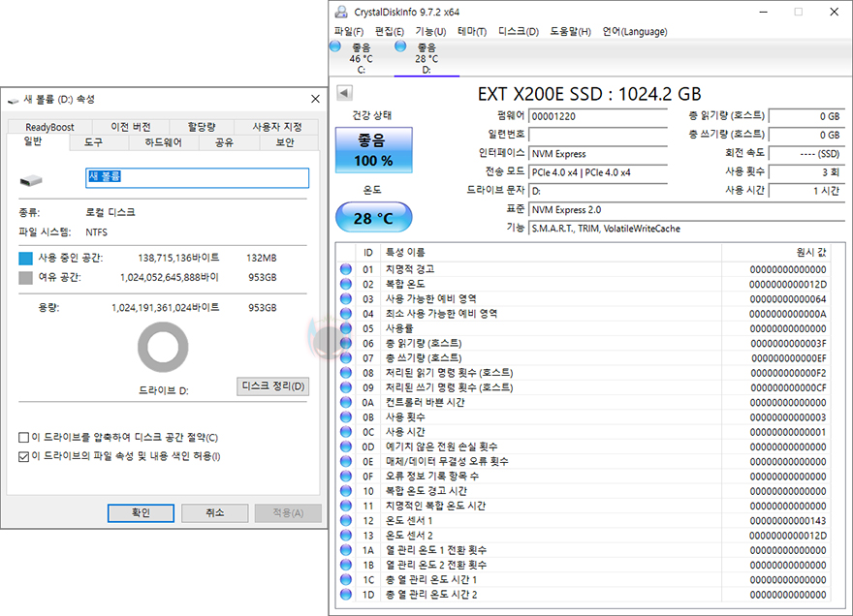
Task: Click the gray free-space color swatch
Action: tap(25, 278)
